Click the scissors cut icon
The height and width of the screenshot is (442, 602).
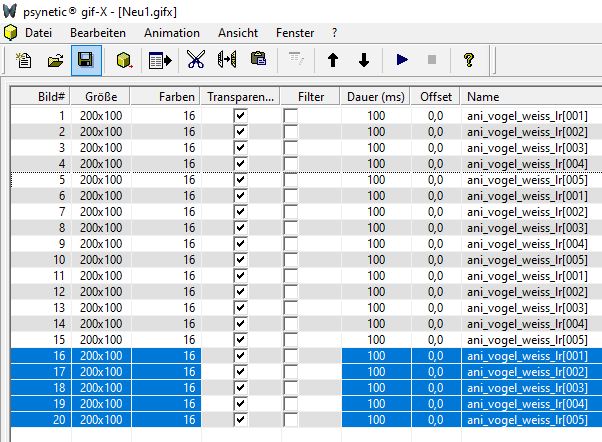pyautogui.click(x=195, y=60)
